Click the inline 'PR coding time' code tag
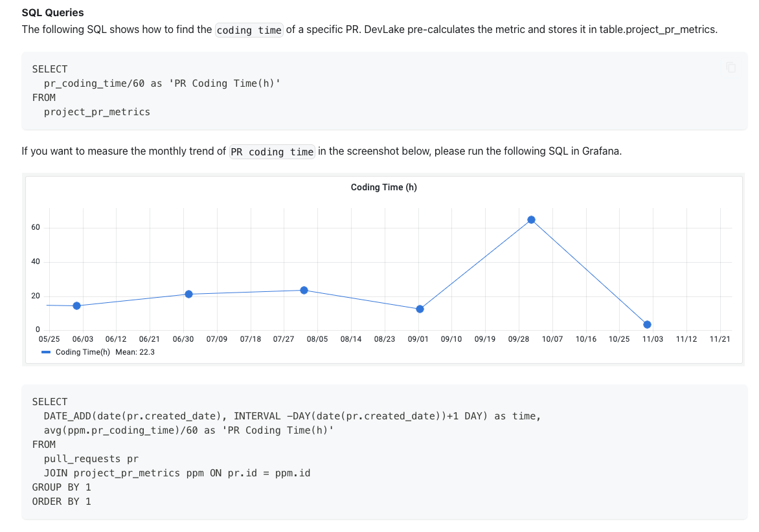The image size is (759, 532). [272, 152]
